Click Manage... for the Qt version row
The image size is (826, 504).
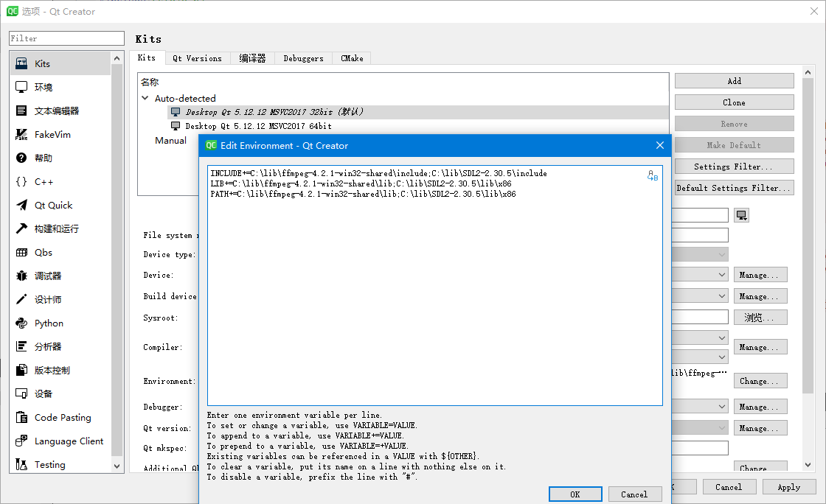click(x=760, y=428)
